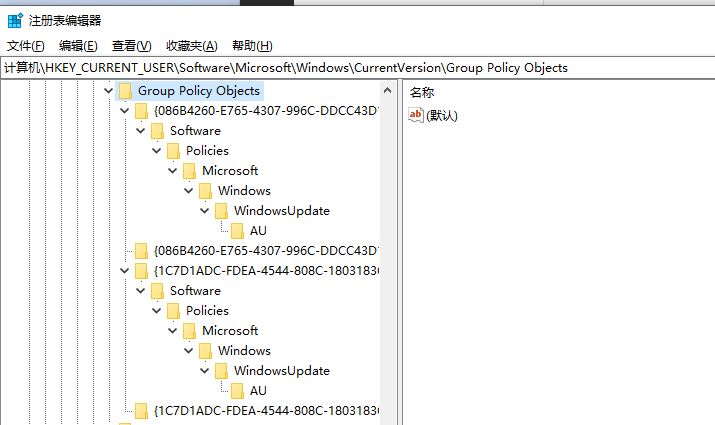Open the 编辑(E) menu
715x425 pixels.
tap(78, 46)
